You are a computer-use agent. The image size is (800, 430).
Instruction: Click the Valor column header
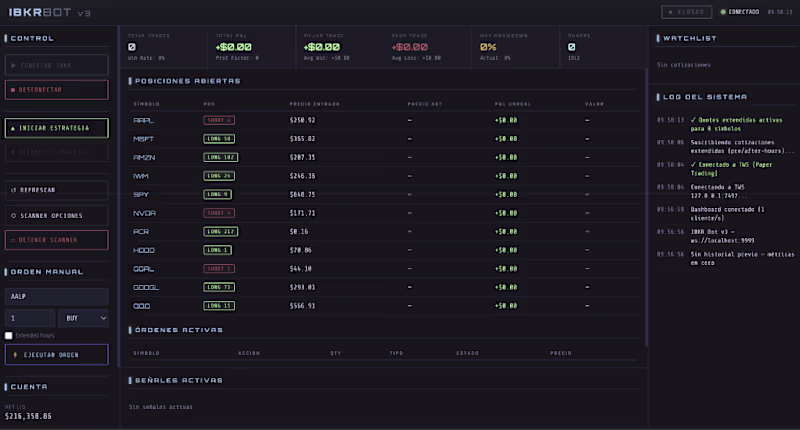tap(594, 104)
